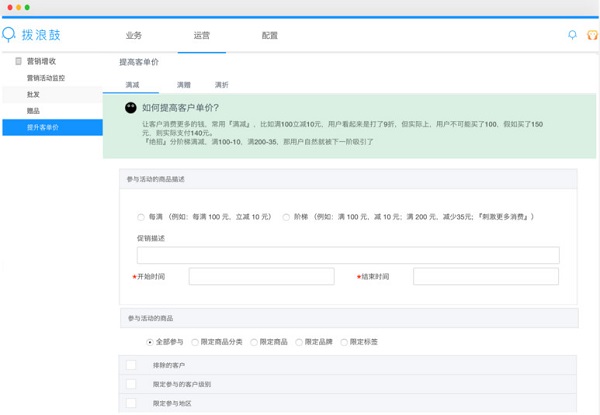The image size is (600, 415).
Task: Open the notification bell icon
Action: [x=572, y=35]
